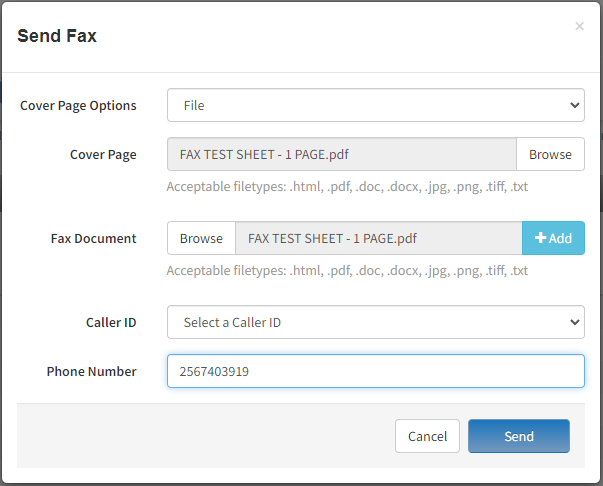Screen dimensions: 603x486
Task: Click the Cover Page filename field
Action: [342, 154]
